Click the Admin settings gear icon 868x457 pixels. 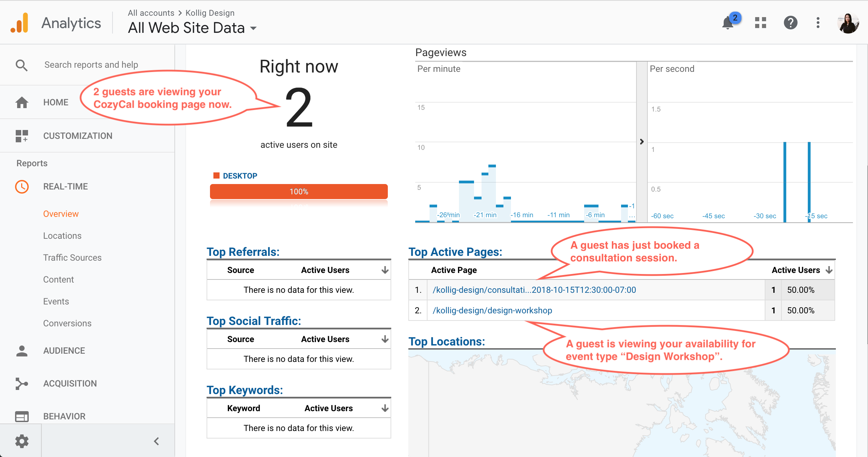pos(22,441)
